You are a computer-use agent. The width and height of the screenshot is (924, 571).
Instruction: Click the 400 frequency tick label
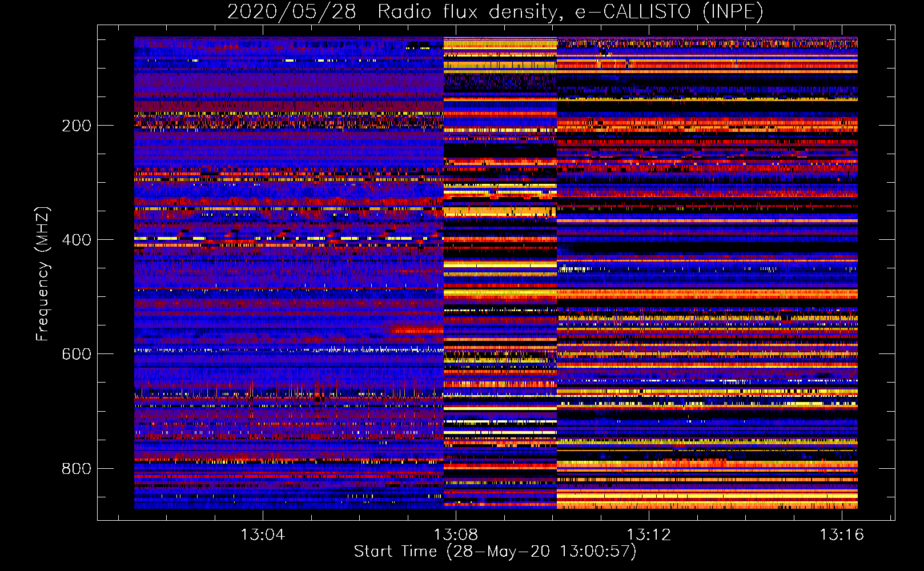pyautogui.click(x=77, y=240)
